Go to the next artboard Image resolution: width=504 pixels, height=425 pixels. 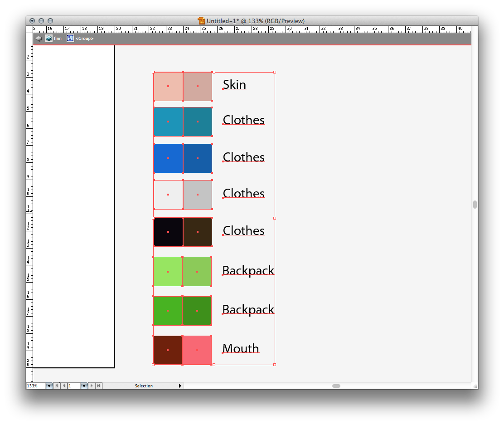pos(92,386)
